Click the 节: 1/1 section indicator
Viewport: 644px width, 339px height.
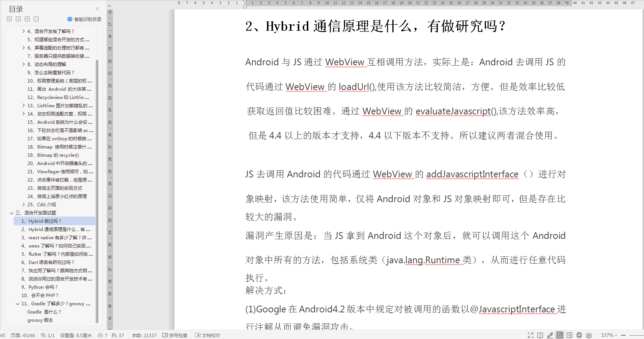[x=48, y=335]
